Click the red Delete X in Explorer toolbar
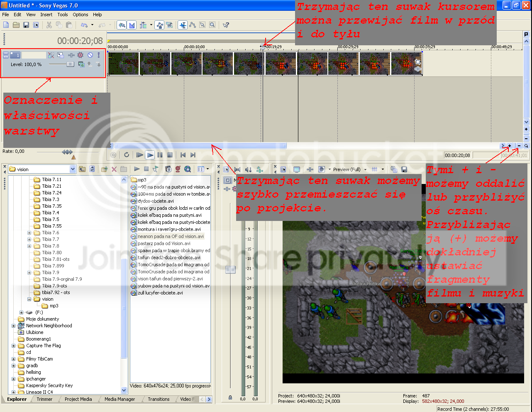This screenshot has width=532, height=412. coord(114,169)
